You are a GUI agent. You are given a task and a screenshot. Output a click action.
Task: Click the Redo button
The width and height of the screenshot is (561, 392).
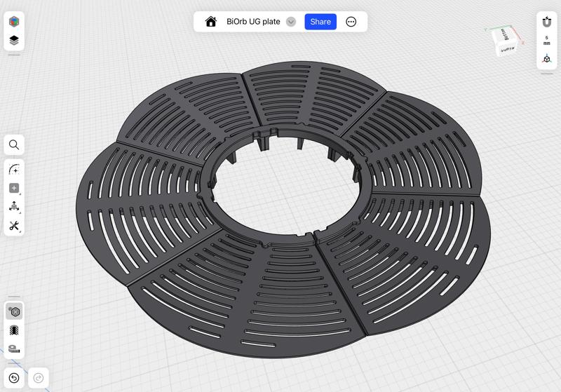tap(39, 378)
